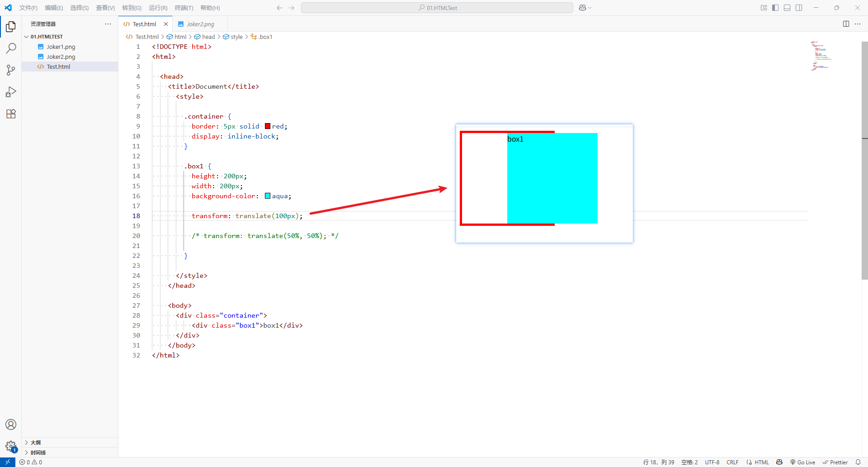Open the Manage gear settings icon
The image size is (868, 467).
pyautogui.click(x=11, y=446)
